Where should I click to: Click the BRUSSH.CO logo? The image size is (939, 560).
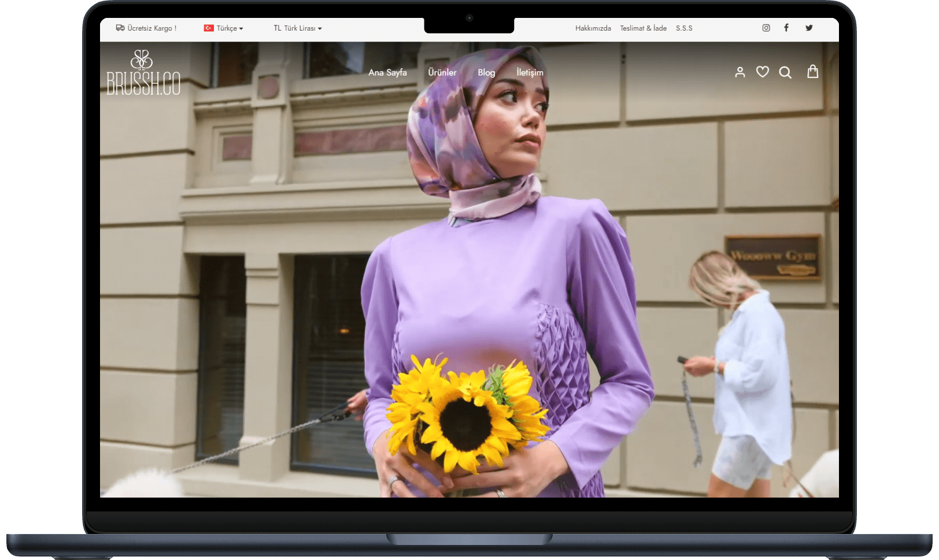pyautogui.click(x=143, y=73)
